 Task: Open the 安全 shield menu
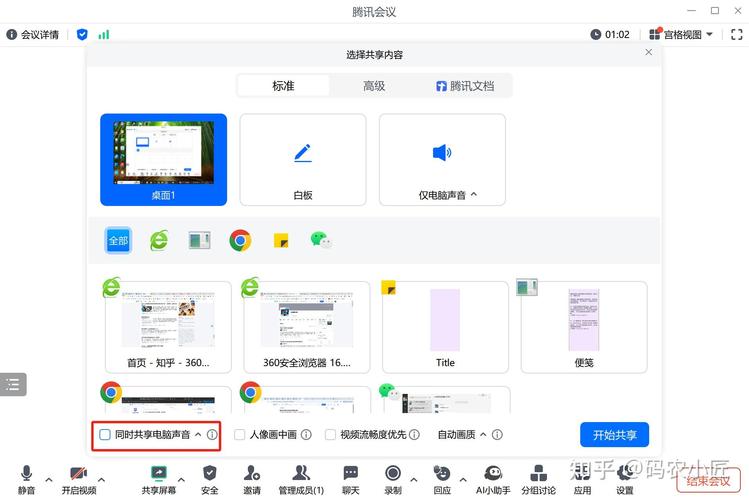(x=210, y=479)
